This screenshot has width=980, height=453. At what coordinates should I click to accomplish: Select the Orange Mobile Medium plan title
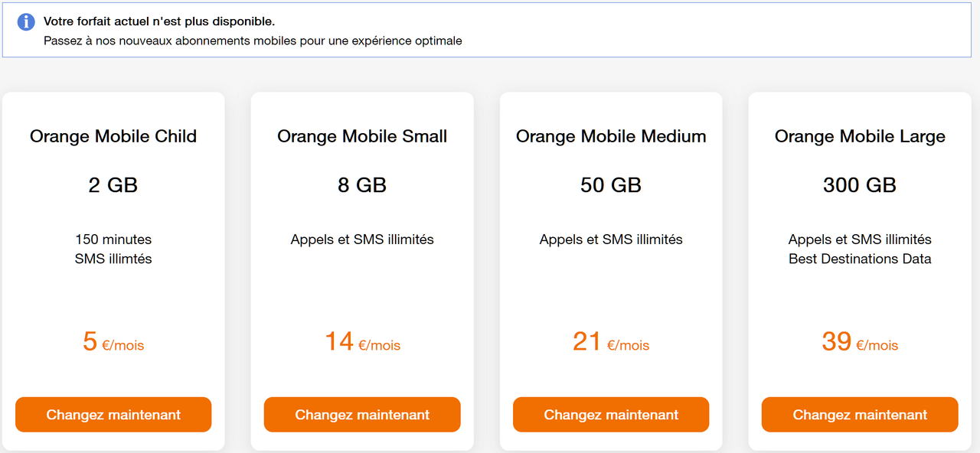click(611, 136)
